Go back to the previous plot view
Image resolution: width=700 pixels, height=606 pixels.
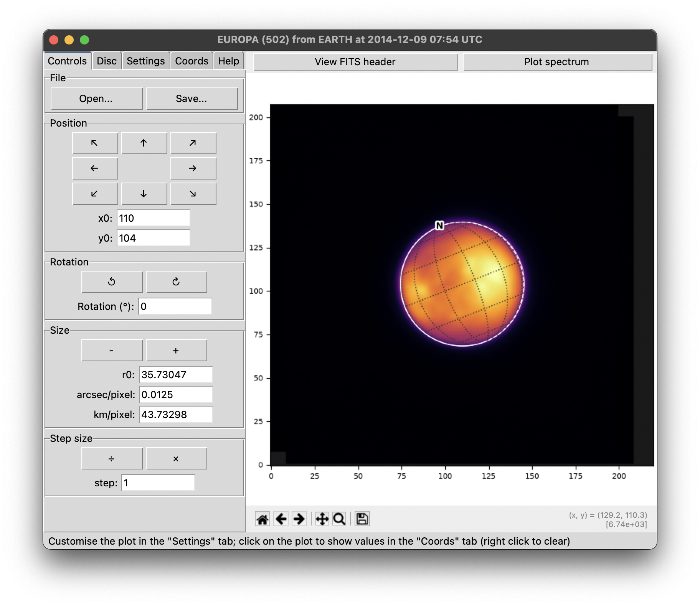[x=281, y=519]
